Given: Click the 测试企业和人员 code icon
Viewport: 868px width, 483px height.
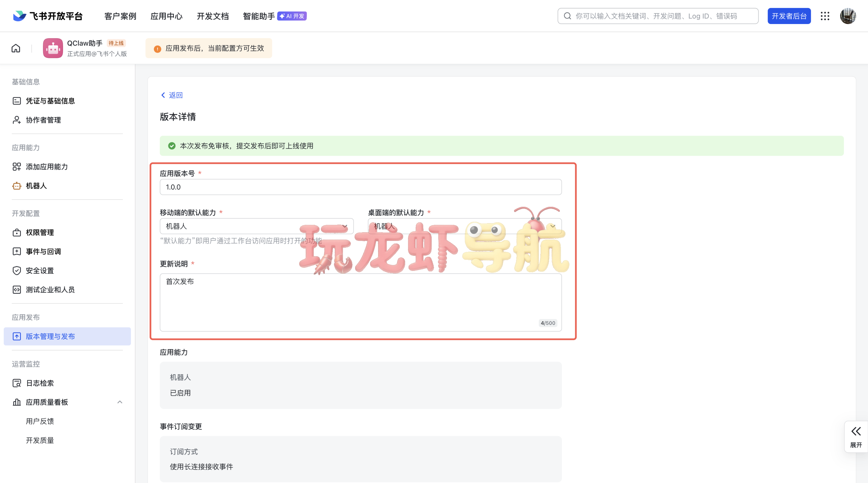Looking at the screenshot, I should [16, 290].
